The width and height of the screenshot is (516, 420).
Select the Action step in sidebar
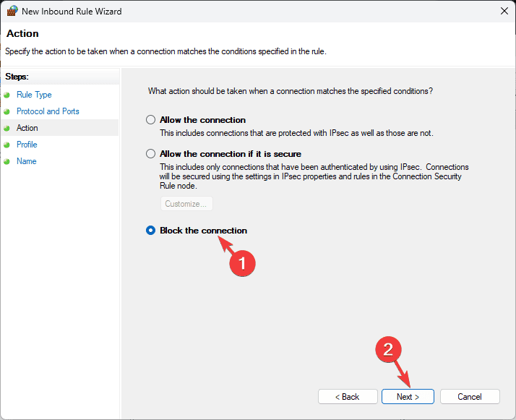point(27,128)
